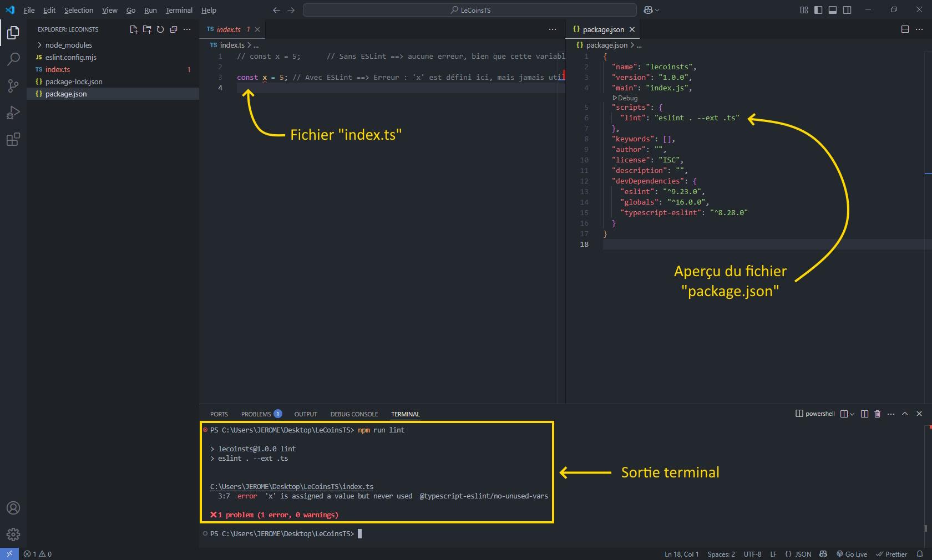Screen dimensions: 932x560
Task: Click Prettier status bar item
Action: coord(892,554)
